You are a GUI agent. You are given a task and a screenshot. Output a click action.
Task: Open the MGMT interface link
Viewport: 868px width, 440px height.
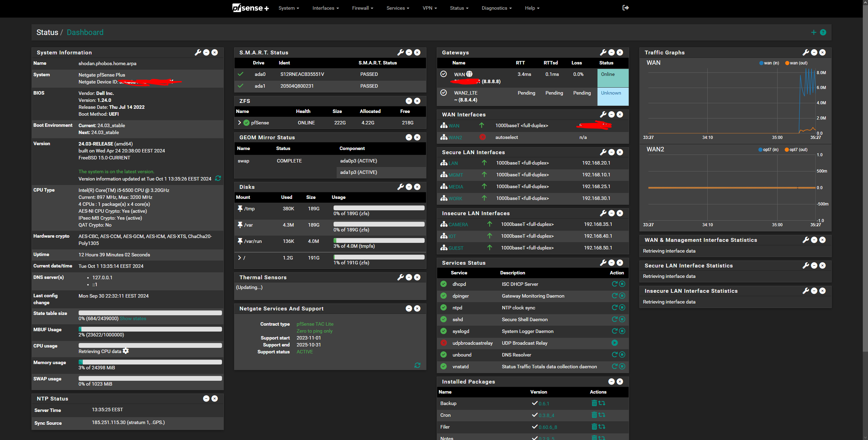click(x=455, y=175)
